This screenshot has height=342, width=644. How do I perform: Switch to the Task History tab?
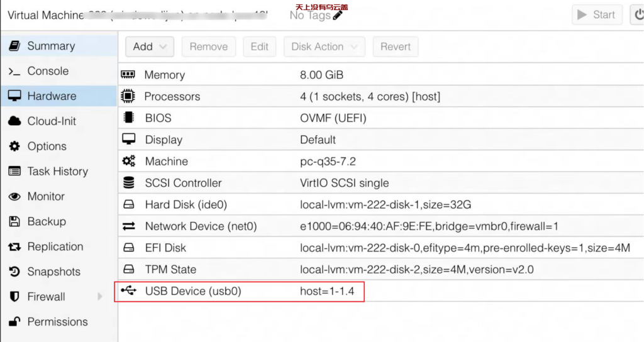(58, 171)
